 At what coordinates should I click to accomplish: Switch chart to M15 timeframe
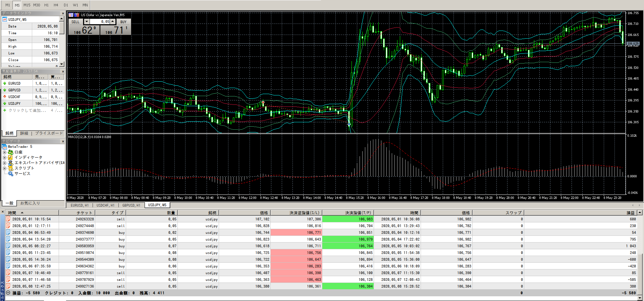click(x=27, y=5)
